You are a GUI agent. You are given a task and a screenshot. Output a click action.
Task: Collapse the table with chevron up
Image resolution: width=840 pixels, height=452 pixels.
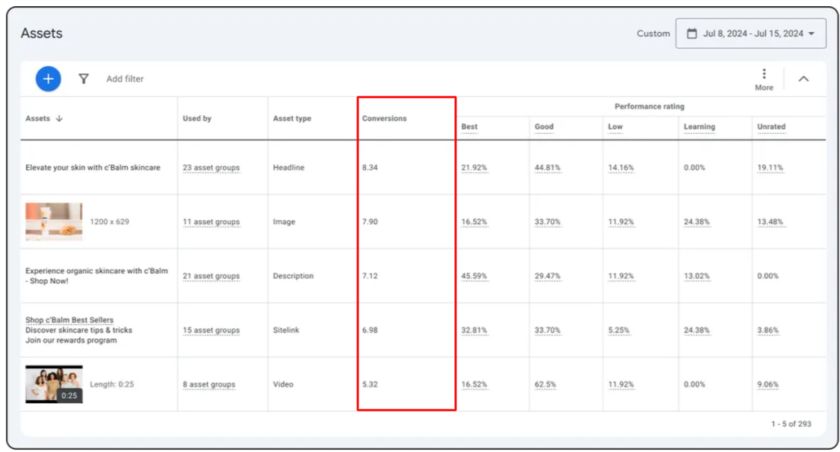coord(803,78)
